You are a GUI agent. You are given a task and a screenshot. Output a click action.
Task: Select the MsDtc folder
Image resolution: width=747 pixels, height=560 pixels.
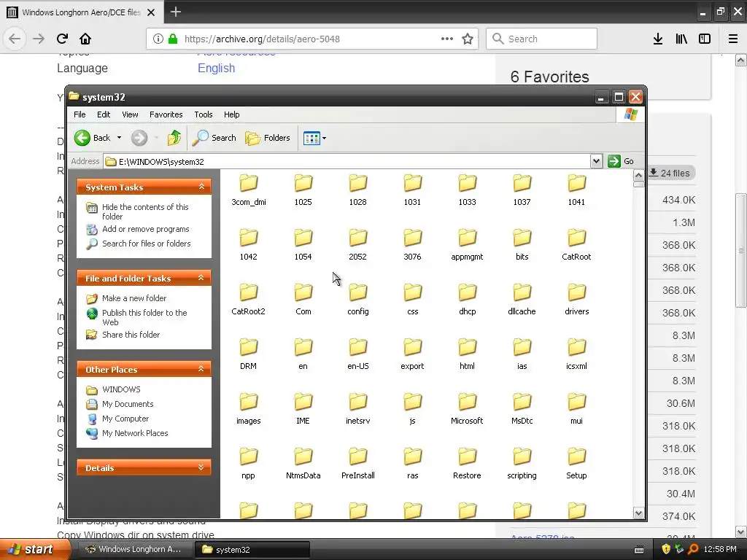click(x=522, y=409)
